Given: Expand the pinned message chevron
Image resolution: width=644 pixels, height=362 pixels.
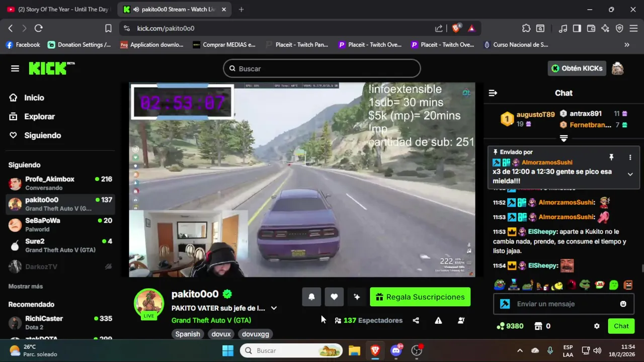Looking at the screenshot, I should coord(630,174).
